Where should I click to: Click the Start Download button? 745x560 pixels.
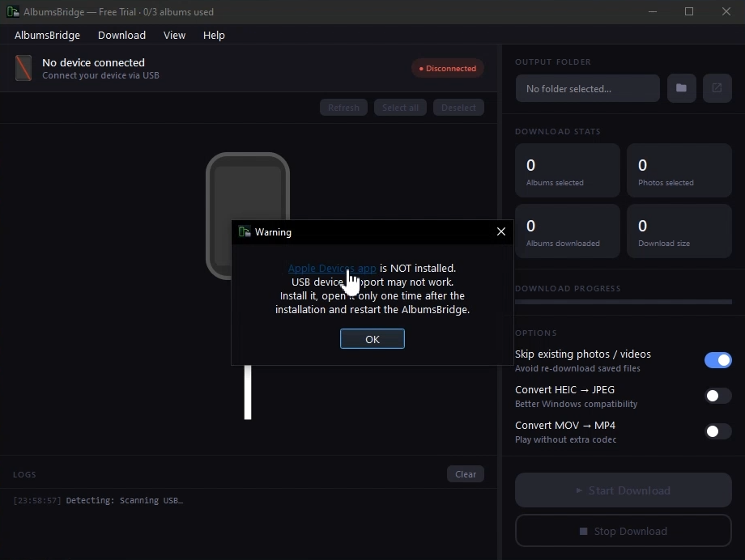624,490
